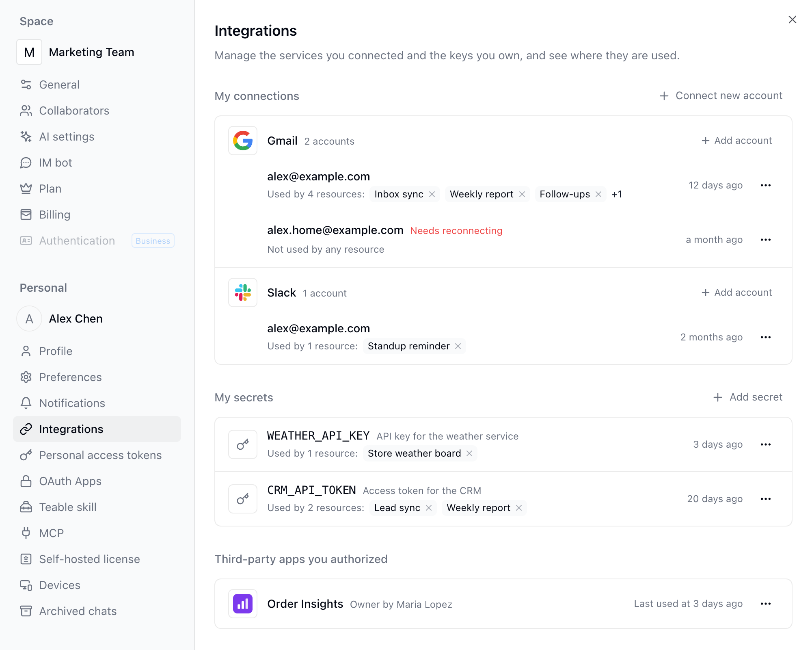
Task: Open Notifications settings
Action: click(97, 403)
